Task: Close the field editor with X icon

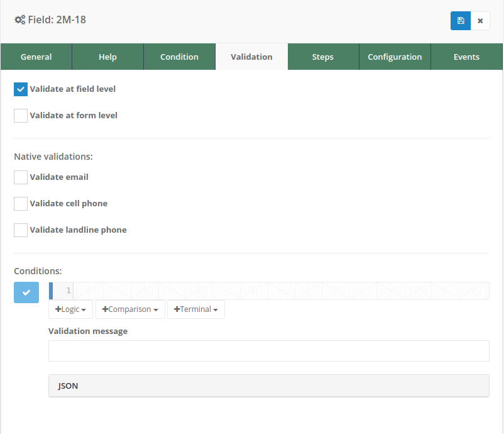Action: tap(480, 21)
